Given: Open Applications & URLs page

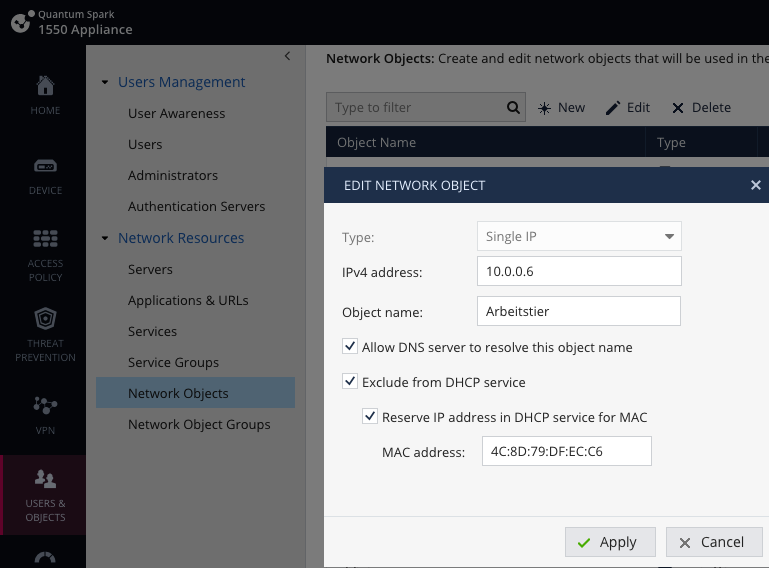Looking at the screenshot, I should 188,300.
